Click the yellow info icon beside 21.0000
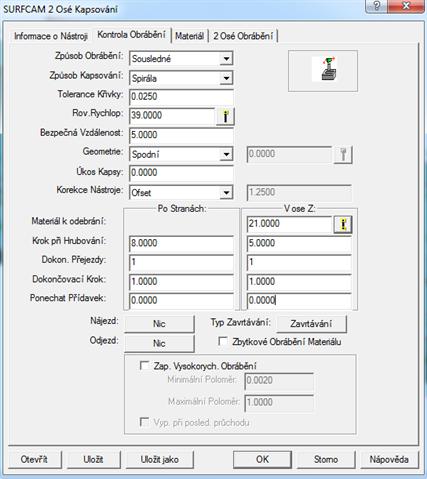 pos(343,224)
